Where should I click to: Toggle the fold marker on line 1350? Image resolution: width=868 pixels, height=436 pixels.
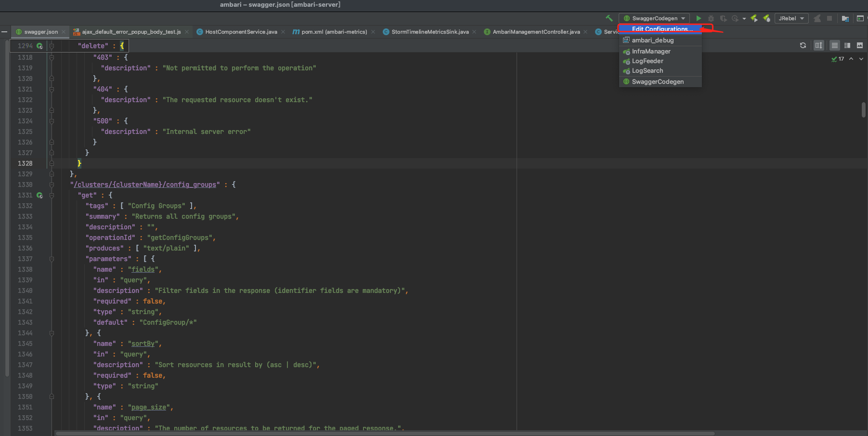(x=52, y=396)
